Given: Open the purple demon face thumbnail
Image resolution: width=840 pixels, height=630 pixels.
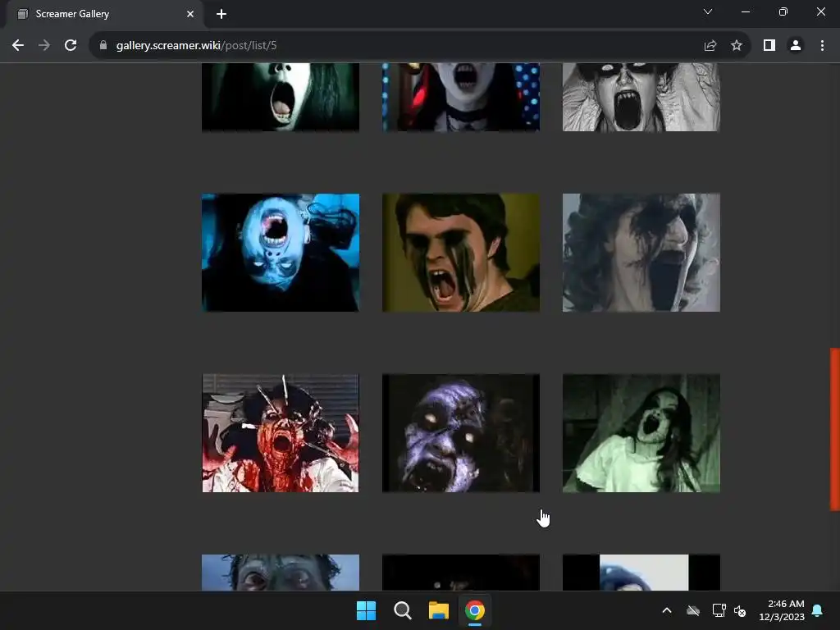Looking at the screenshot, I should [x=461, y=433].
